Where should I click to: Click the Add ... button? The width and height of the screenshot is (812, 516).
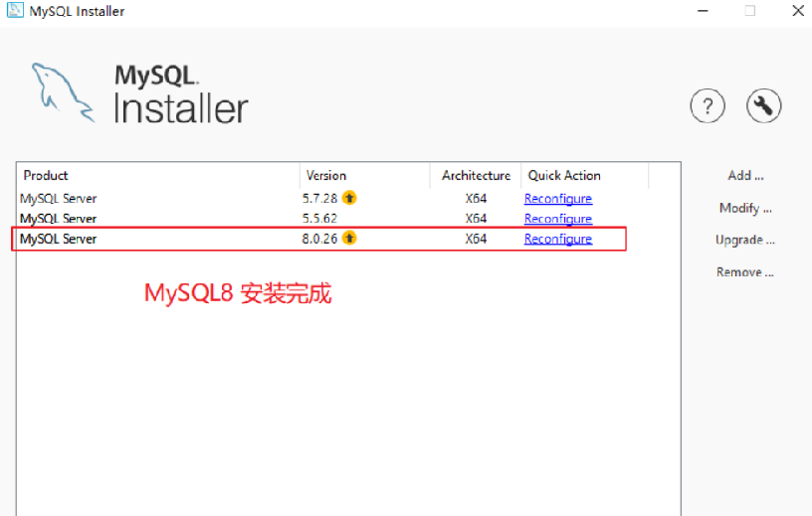point(745,176)
